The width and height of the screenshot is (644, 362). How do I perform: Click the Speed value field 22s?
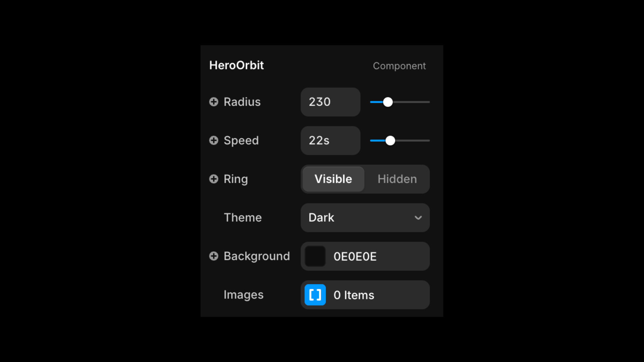[330, 140]
